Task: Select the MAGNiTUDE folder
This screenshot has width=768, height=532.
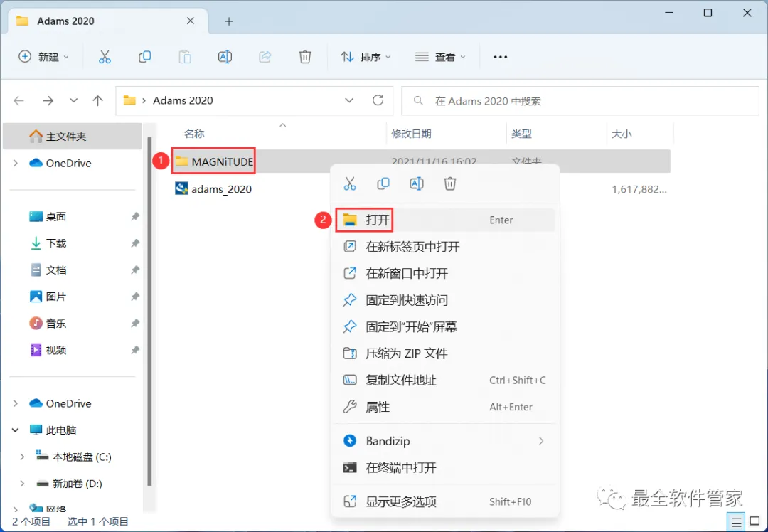Action: pyautogui.click(x=214, y=161)
